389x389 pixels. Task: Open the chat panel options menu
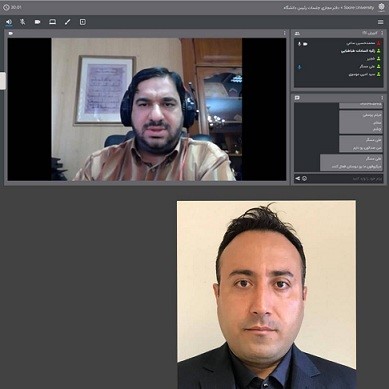point(382,98)
